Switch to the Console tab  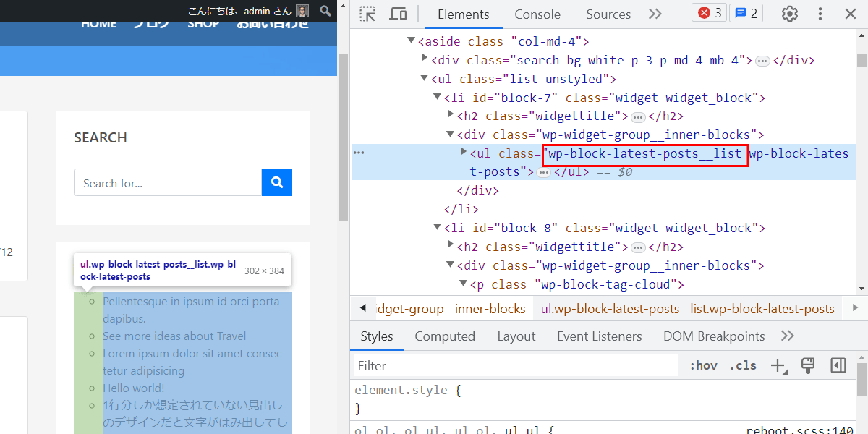pyautogui.click(x=537, y=14)
